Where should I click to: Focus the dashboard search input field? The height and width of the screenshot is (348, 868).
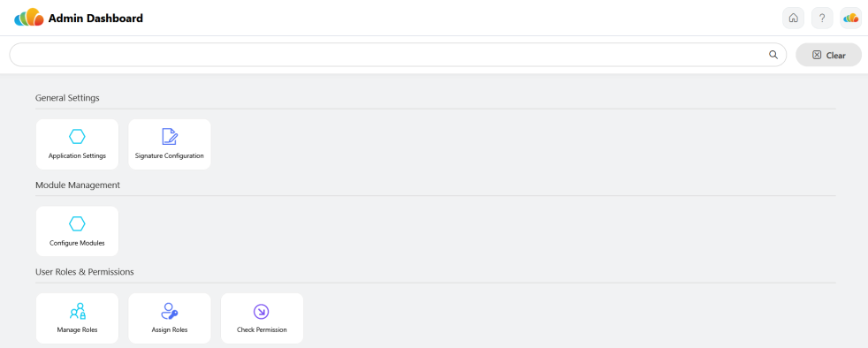tap(398, 55)
